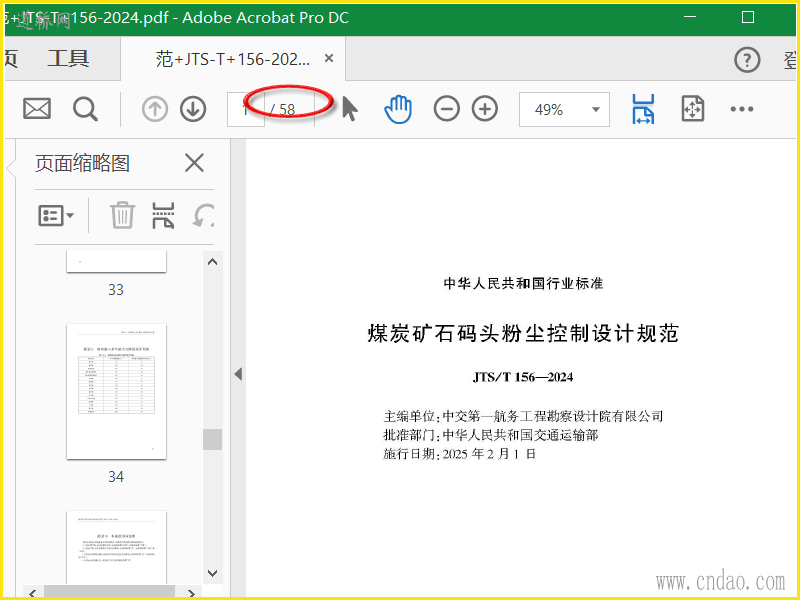Click fit full page icon
The width and height of the screenshot is (800, 600).
[693, 109]
